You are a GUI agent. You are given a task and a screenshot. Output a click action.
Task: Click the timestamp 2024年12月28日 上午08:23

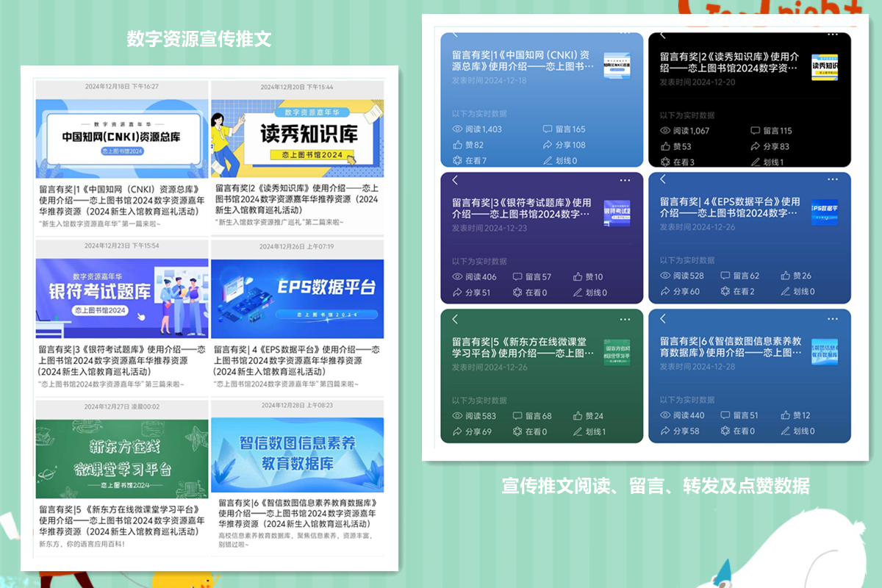pyautogui.click(x=297, y=406)
